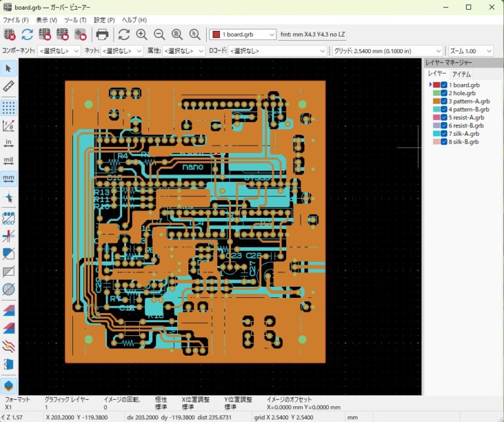Click the print icon

102,34
